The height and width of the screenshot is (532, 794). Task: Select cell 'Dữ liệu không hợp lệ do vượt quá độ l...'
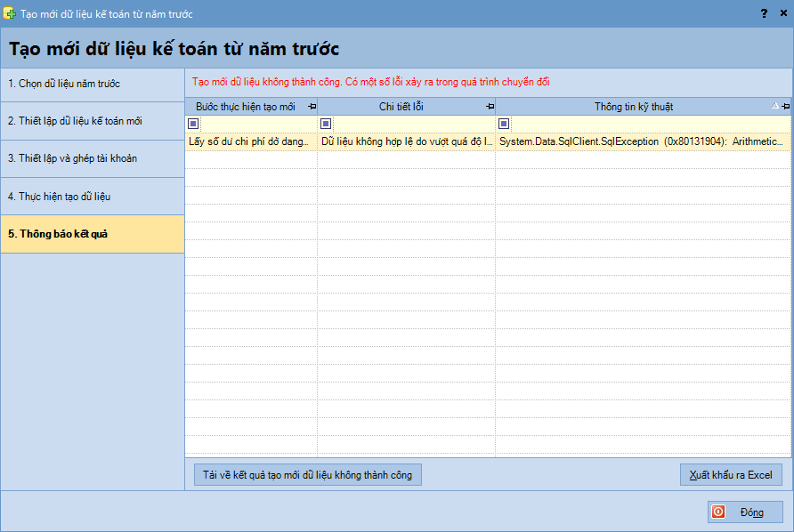point(406,141)
